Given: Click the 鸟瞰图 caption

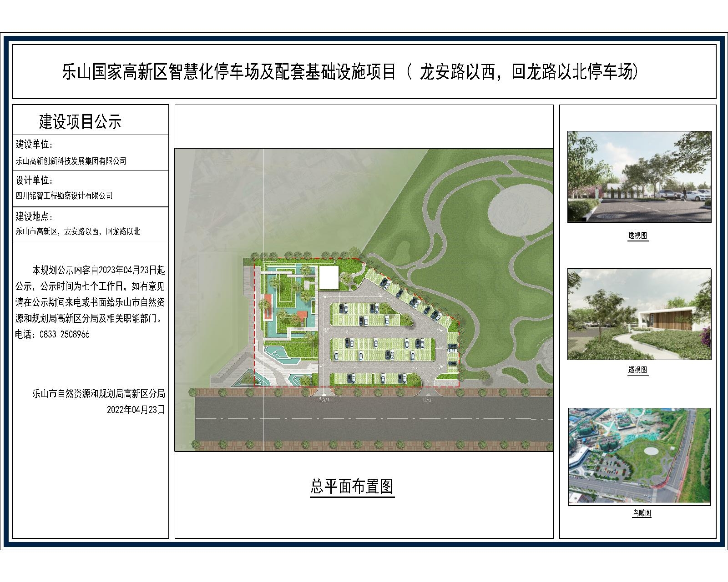Looking at the screenshot, I should (642, 513).
